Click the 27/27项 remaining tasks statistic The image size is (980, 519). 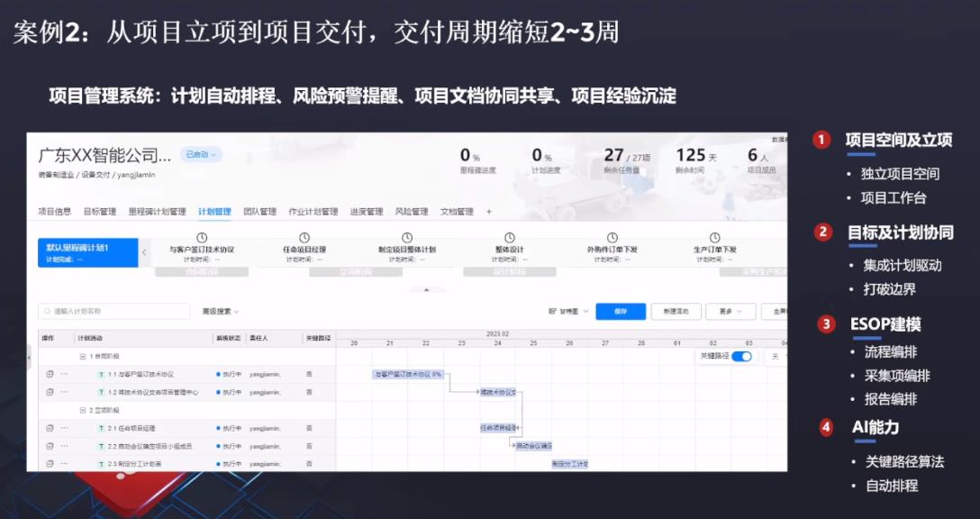tap(627, 160)
